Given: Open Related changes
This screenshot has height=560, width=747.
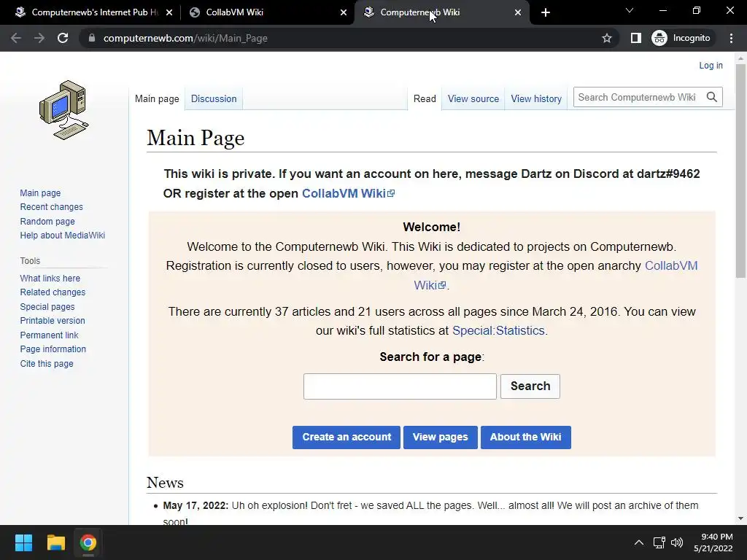Looking at the screenshot, I should 53,292.
